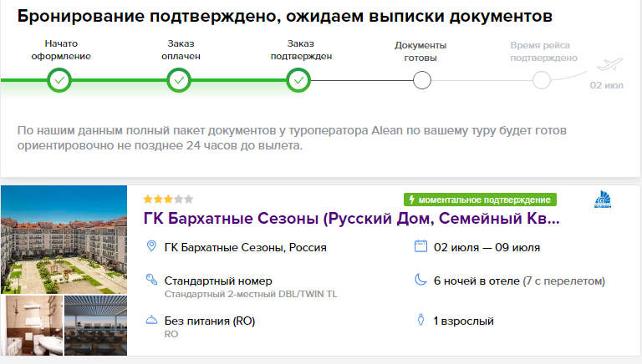
Task: Click the person icon beside 1 взрослый
Action: pyautogui.click(x=420, y=320)
